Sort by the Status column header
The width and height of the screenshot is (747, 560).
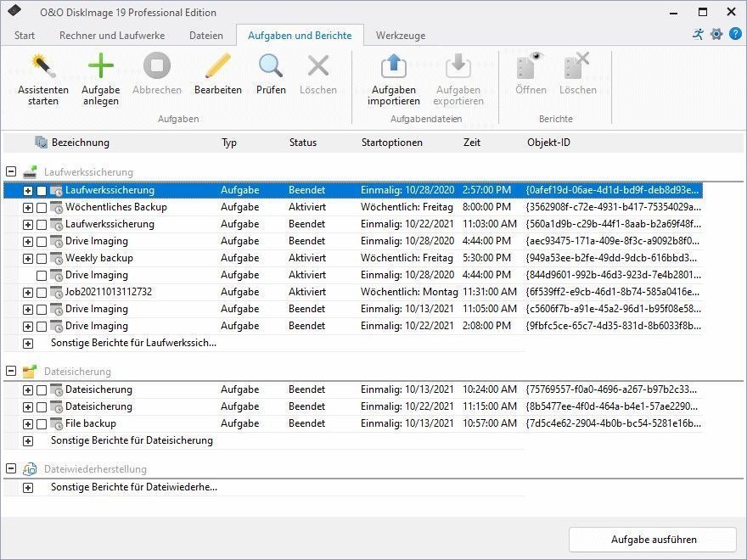click(302, 143)
